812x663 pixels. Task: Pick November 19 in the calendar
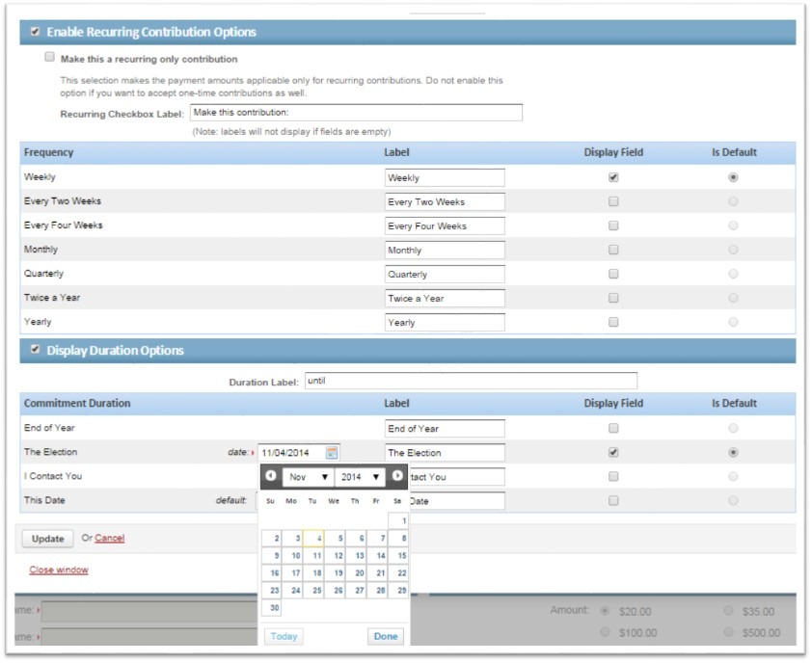click(x=335, y=573)
